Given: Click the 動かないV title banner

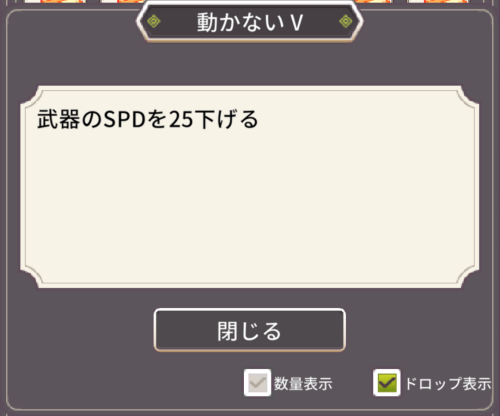Looking at the screenshot, I should 249,22.
